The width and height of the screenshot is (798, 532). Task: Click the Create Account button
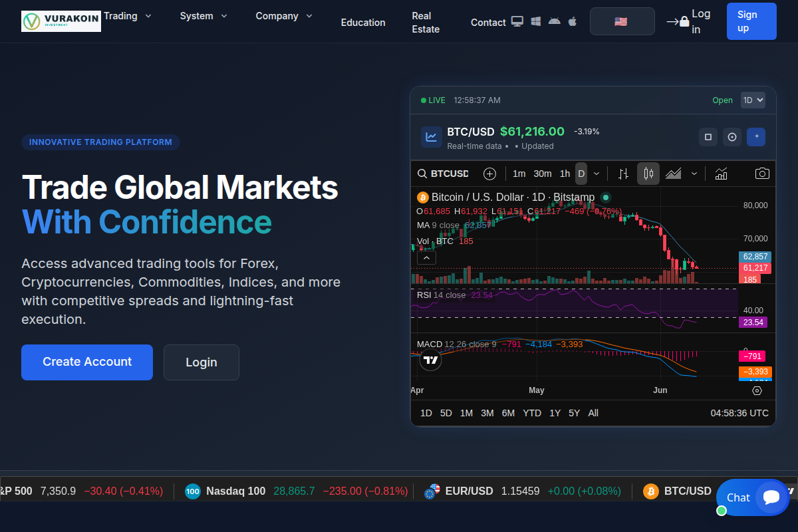coord(87,362)
